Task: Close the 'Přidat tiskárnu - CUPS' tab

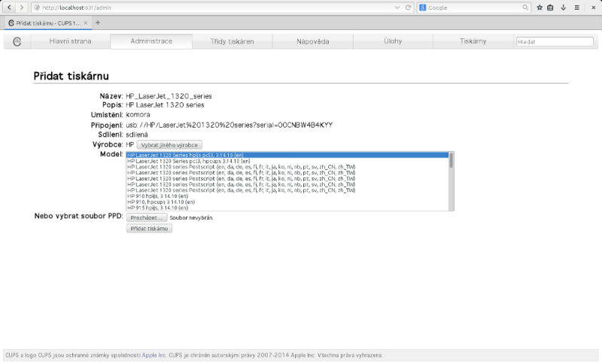Action: [86, 23]
